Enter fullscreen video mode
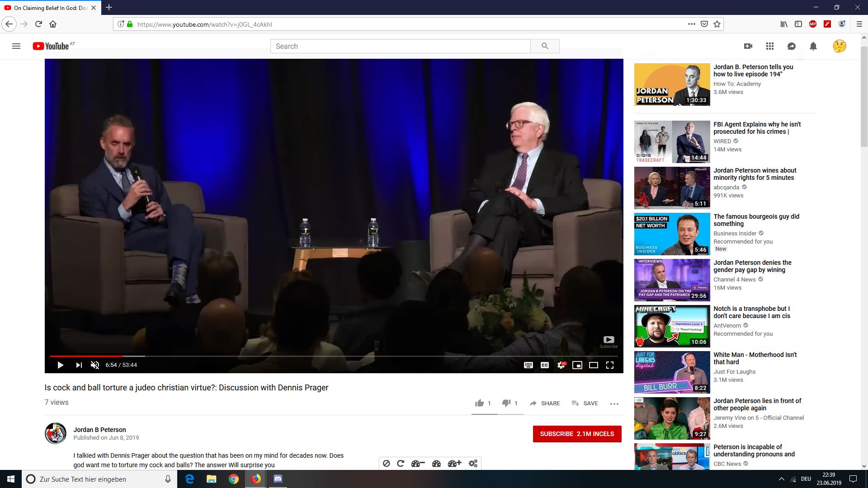This screenshot has height=488, width=868. (610, 365)
